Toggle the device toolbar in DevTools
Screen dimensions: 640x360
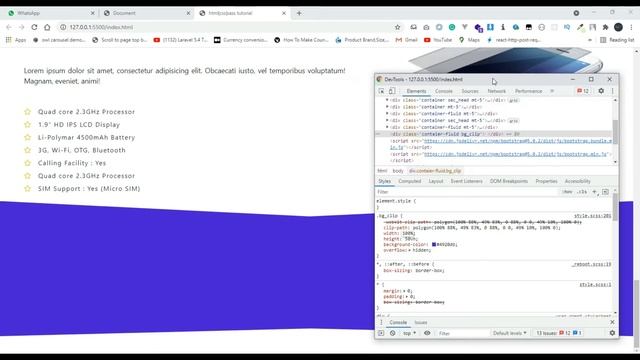(391, 91)
